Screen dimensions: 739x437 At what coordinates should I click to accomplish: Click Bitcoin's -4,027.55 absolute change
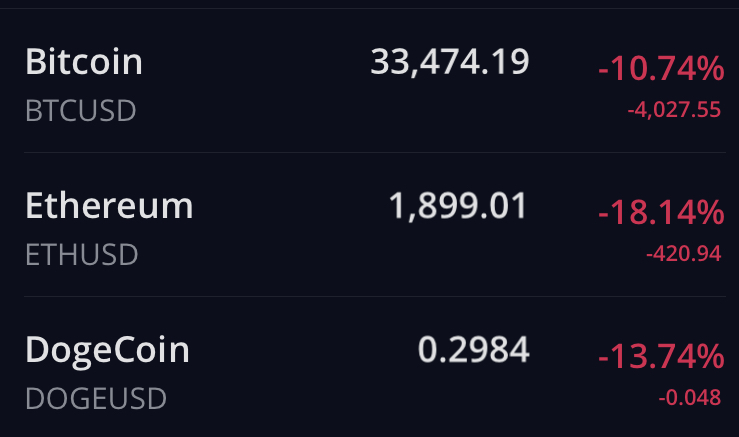click(674, 110)
